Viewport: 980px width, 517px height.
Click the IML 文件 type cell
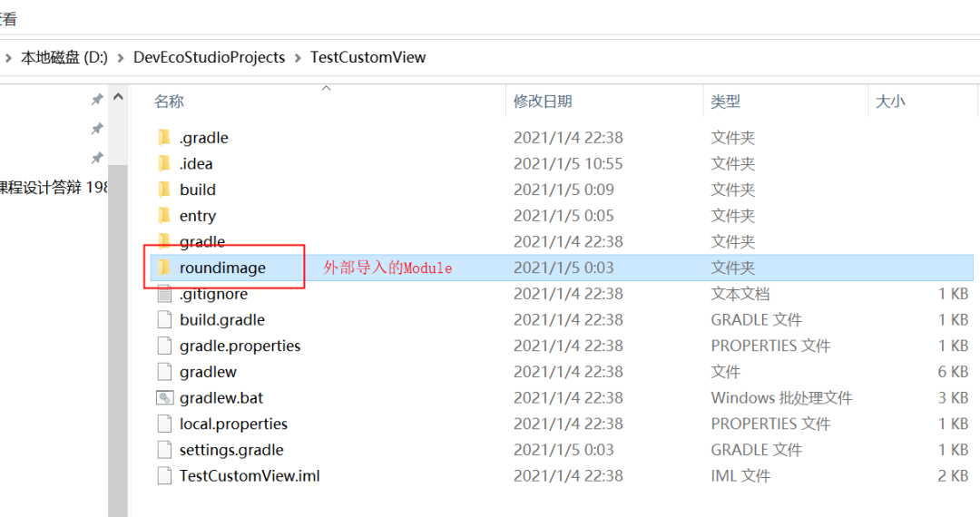click(x=740, y=476)
